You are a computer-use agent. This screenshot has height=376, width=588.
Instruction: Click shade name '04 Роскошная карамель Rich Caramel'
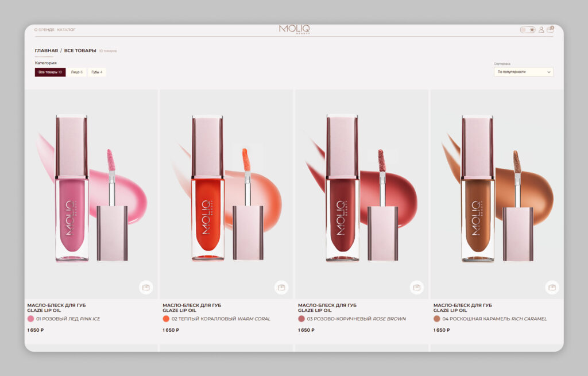494,319
